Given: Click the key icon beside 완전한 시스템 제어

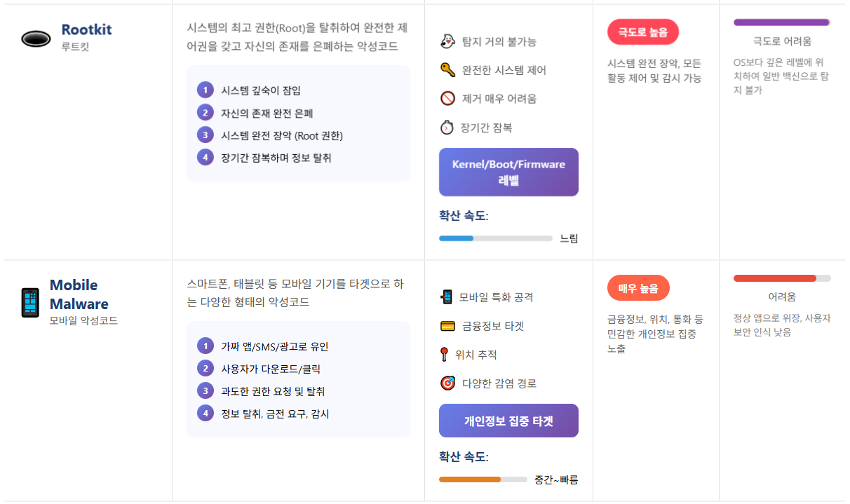Looking at the screenshot, I should click(447, 69).
